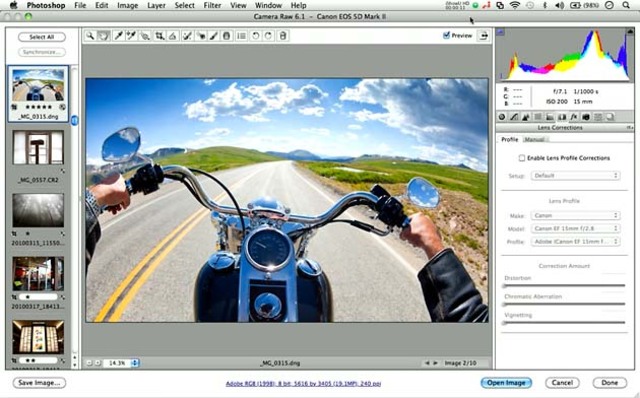Open the lens Model dropdown
The image size is (640, 398).
point(575,228)
